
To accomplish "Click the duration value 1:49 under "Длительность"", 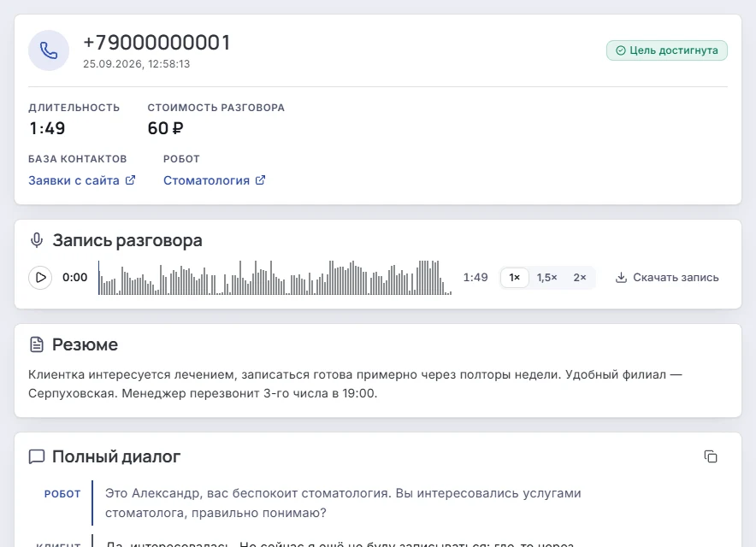I will [x=47, y=128].
